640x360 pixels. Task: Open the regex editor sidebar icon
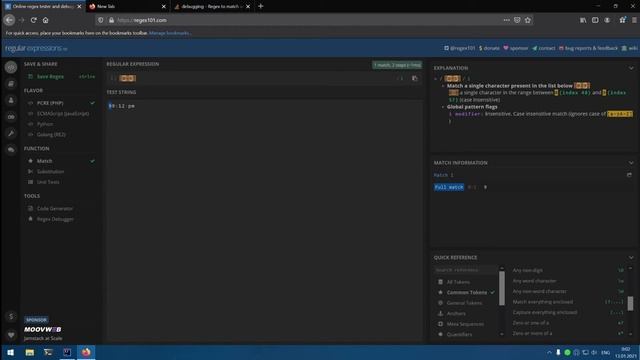pyautogui.click(x=11, y=67)
